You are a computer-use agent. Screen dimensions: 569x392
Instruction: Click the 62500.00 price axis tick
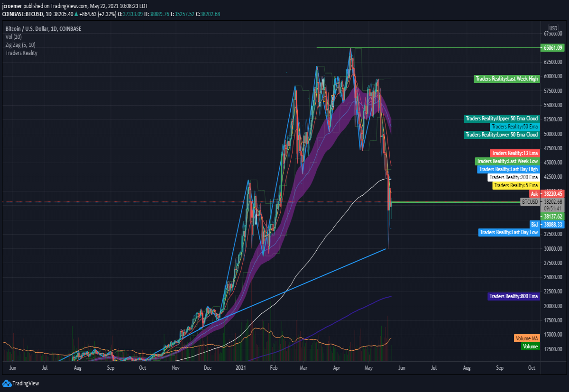click(x=553, y=62)
